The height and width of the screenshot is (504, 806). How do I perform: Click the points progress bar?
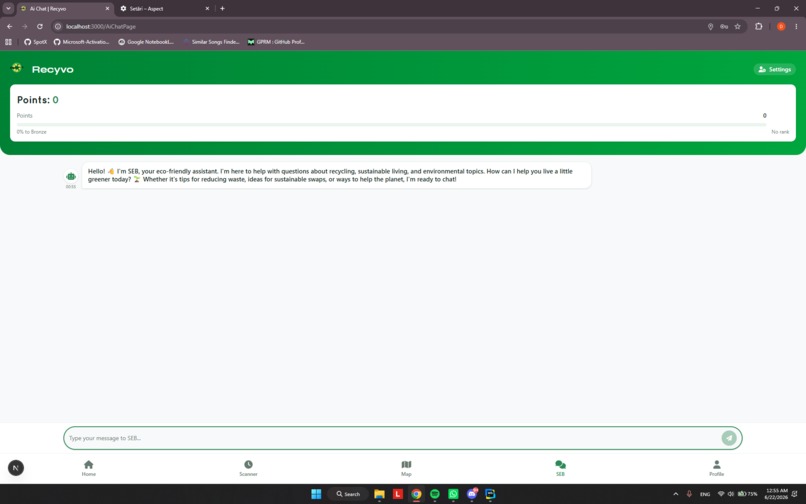click(391, 124)
